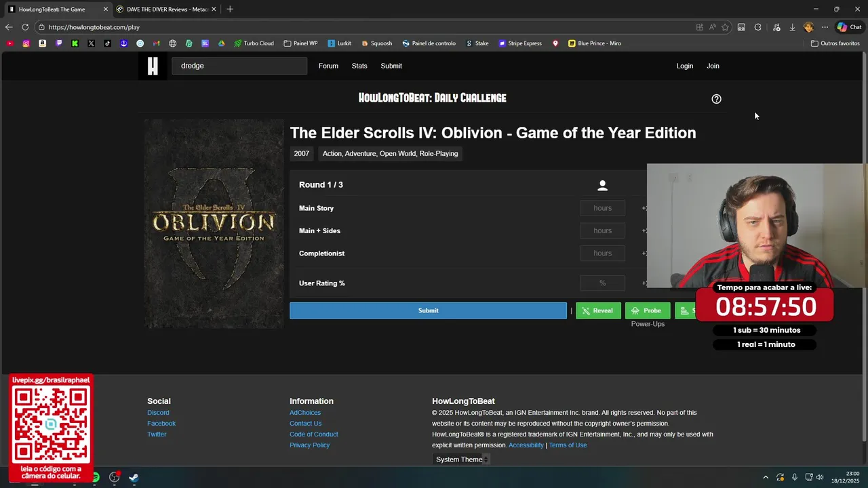Open the Privacy Policy link
This screenshot has height=488, width=868.
[x=309, y=445]
